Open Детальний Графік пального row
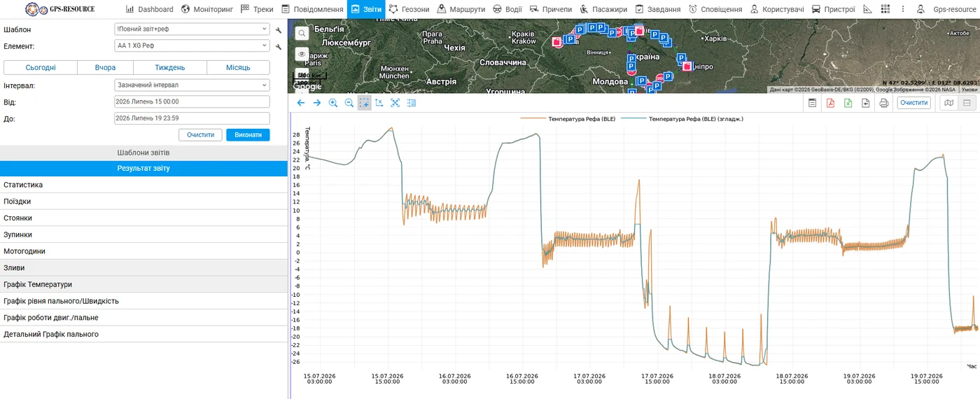This screenshot has height=399, width=980. 143,335
